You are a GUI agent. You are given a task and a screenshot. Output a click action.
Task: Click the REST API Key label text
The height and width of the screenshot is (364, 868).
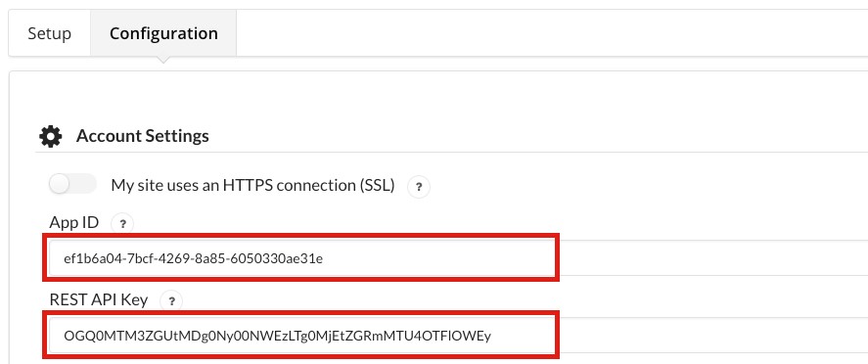tap(99, 299)
